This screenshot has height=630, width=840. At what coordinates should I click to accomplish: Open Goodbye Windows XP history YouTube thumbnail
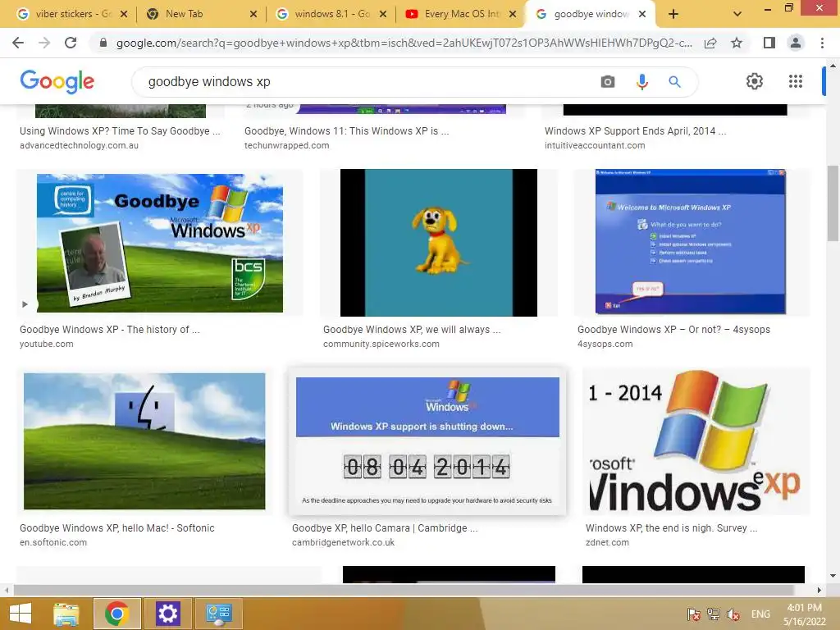[160, 243]
